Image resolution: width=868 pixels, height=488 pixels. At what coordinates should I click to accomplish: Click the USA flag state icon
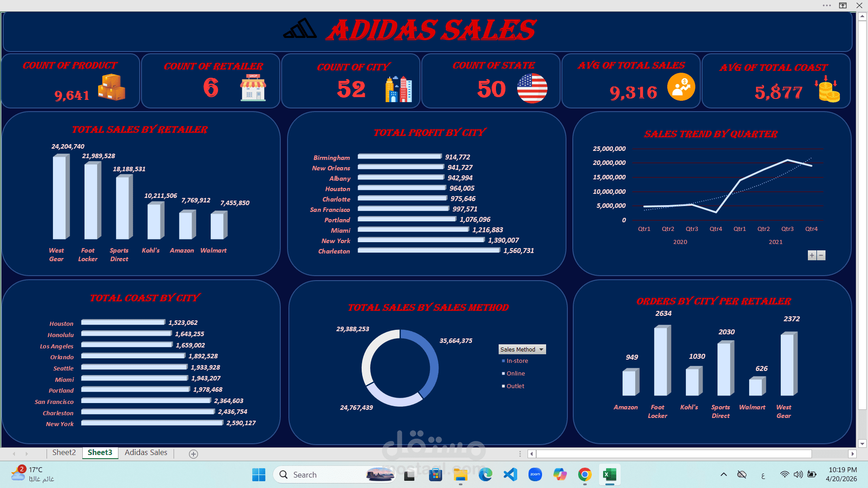532,88
